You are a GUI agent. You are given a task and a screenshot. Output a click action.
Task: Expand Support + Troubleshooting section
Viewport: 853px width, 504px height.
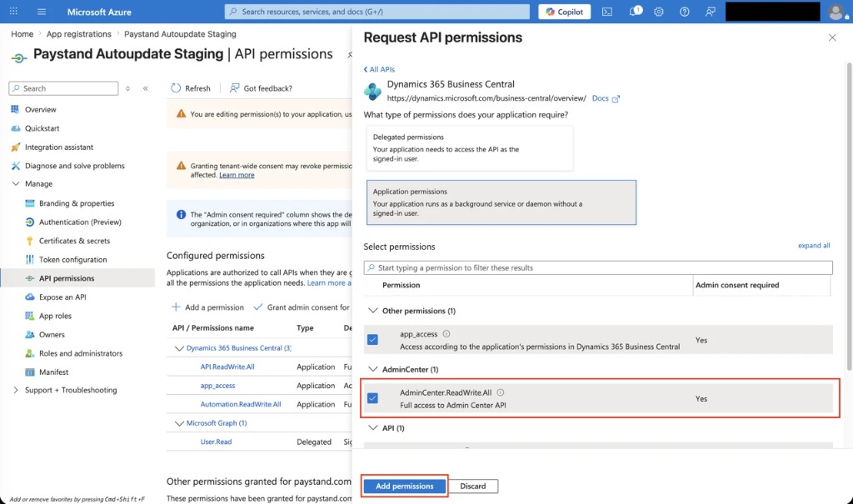[16, 390]
